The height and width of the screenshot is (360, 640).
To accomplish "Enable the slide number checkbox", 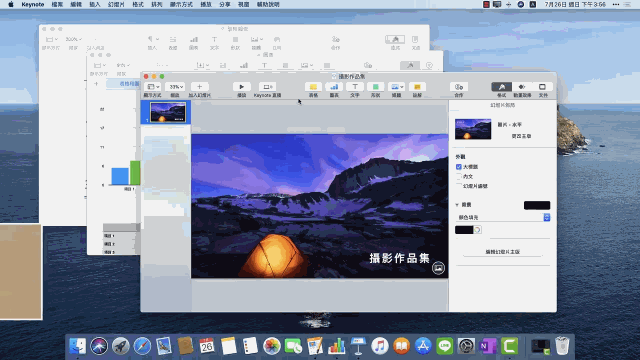I will pyautogui.click(x=459, y=186).
